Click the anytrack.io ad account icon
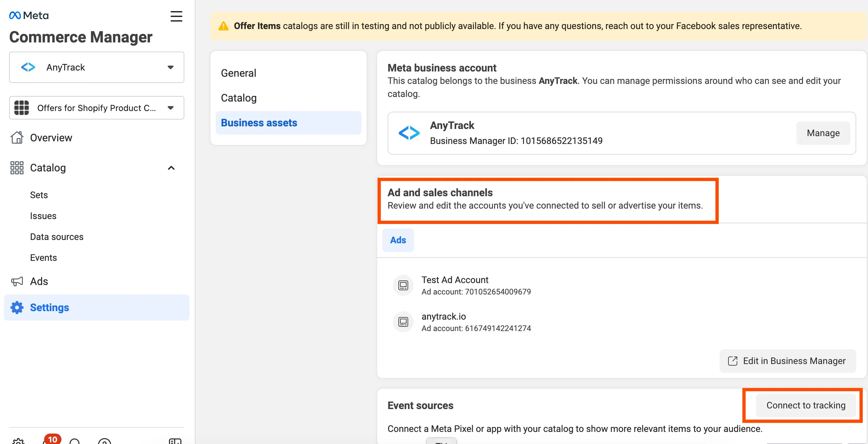 point(403,322)
